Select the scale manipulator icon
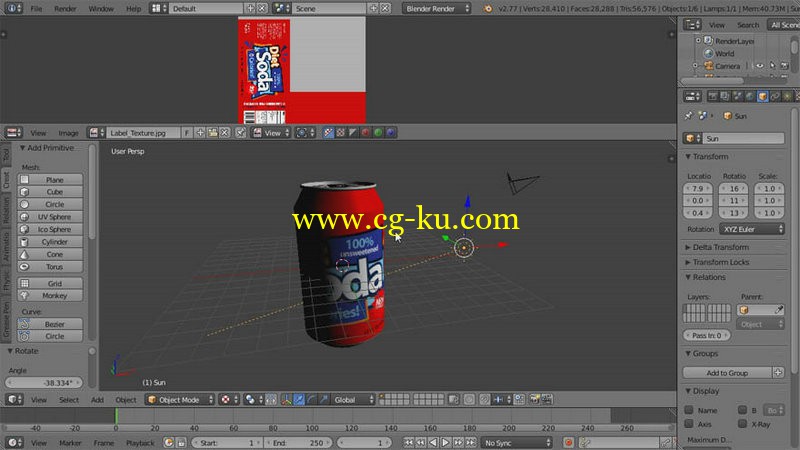 pyautogui.click(x=323, y=399)
